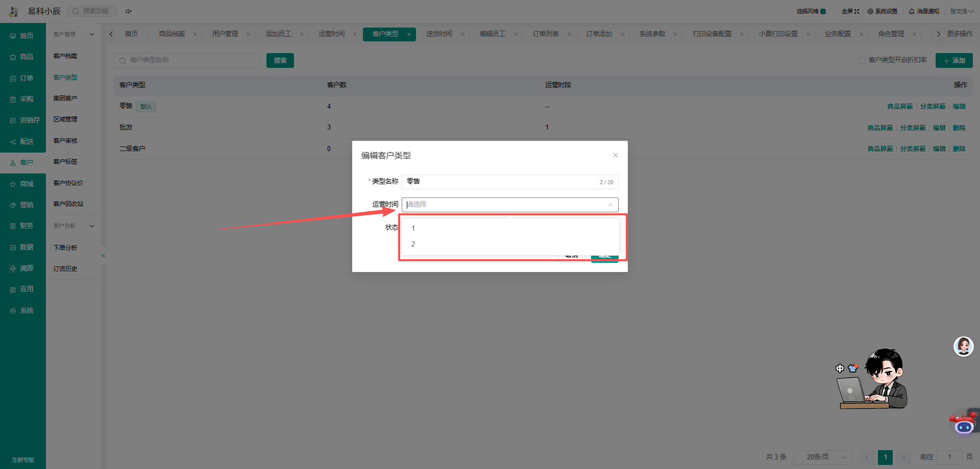Image resolution: width=980 pixels, height=469 pixels.
Task: Open the 运营时间 select dropdown
Action: coord(510,205)
